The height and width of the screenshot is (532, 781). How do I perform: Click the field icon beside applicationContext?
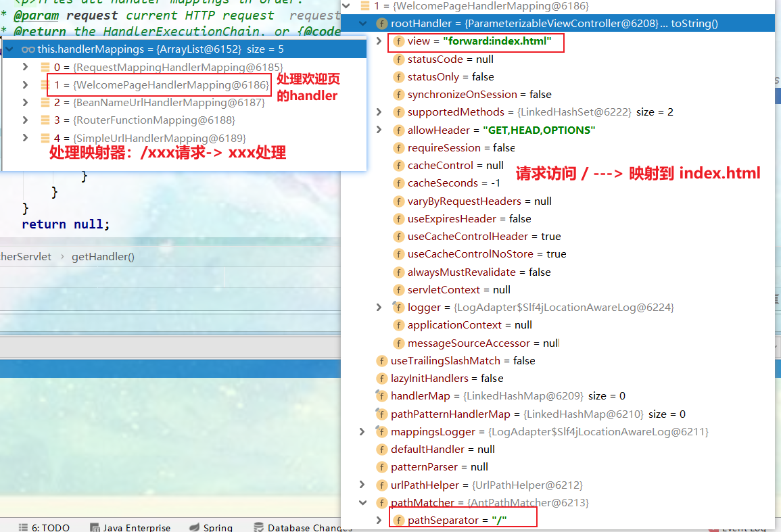coord(398,324)
